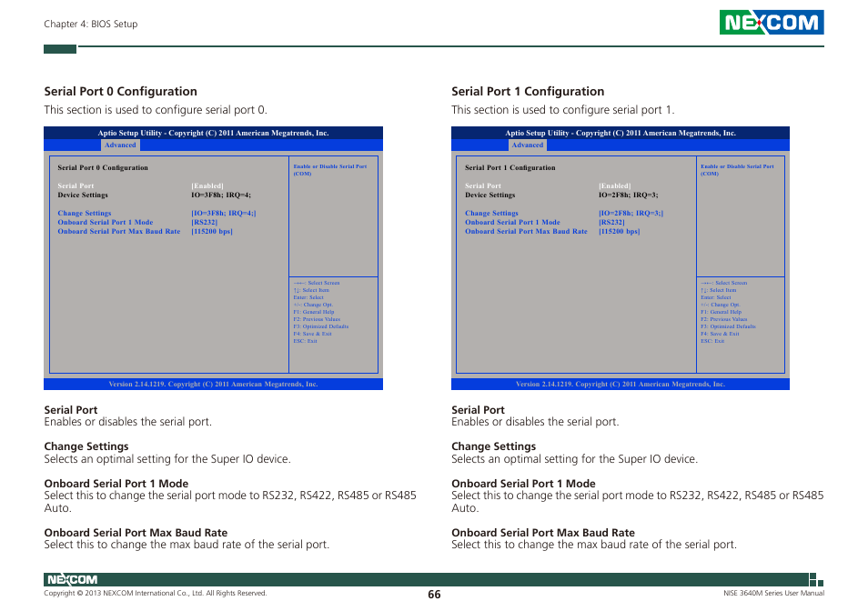Click the 'Change Settings' label in the Serial Port 1 BIOS screen
The image size is (868, 611).
[x=491, y=213]
